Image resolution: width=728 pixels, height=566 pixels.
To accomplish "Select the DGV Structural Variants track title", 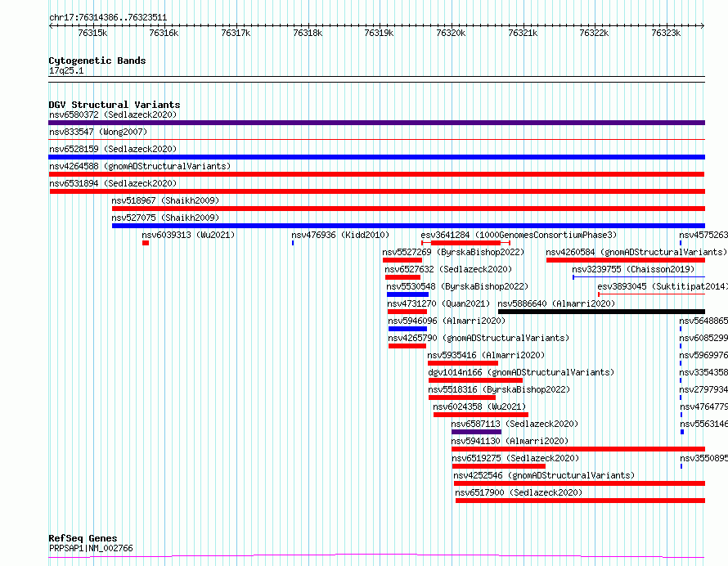I will 115,105.
